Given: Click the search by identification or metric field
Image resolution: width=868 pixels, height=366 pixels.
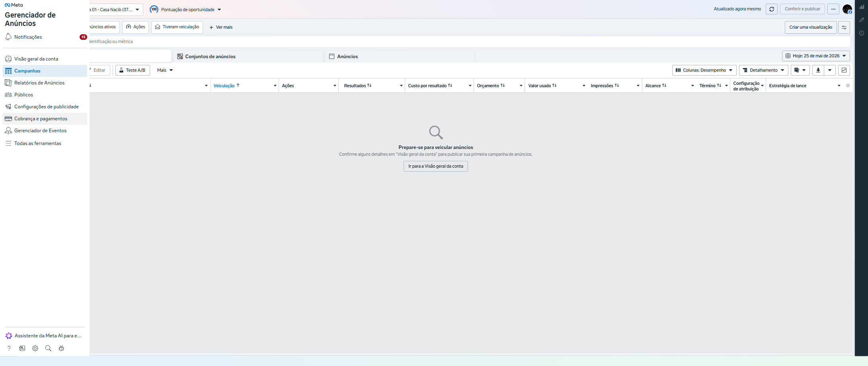Looking at the screenshot, I should (470, 41).
